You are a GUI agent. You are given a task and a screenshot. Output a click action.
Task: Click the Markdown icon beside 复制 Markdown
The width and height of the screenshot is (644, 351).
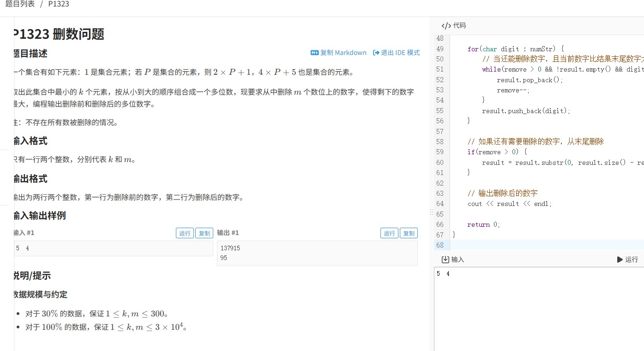(314, 53)
